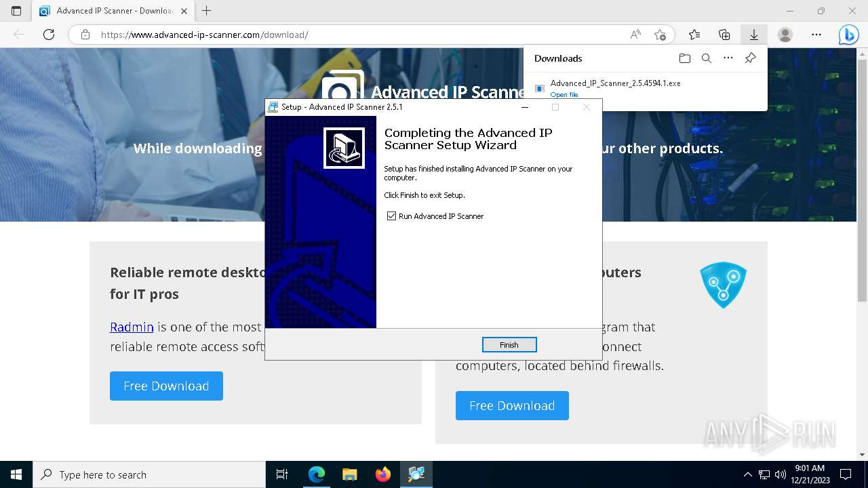Click Finish in the setup wizard
This screenshot has width=868, height=488.
[x=509, y=345]
